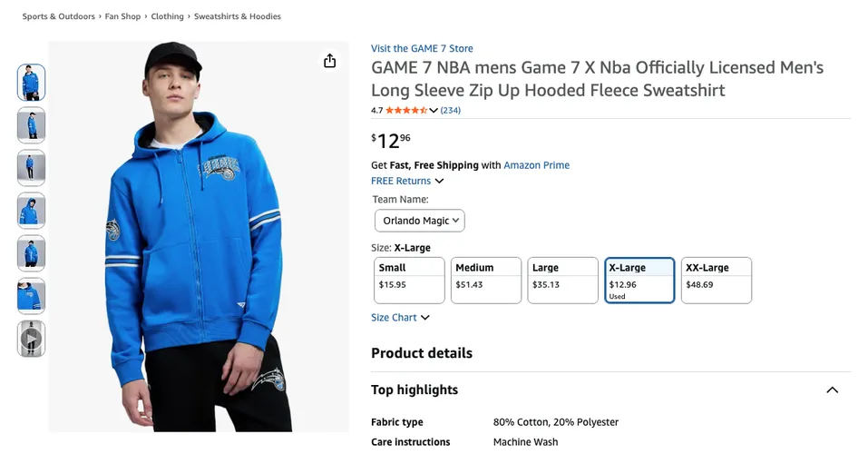Expand the Size Chart
The height and width of the screenshot is (454, 868).
(400, 318)
